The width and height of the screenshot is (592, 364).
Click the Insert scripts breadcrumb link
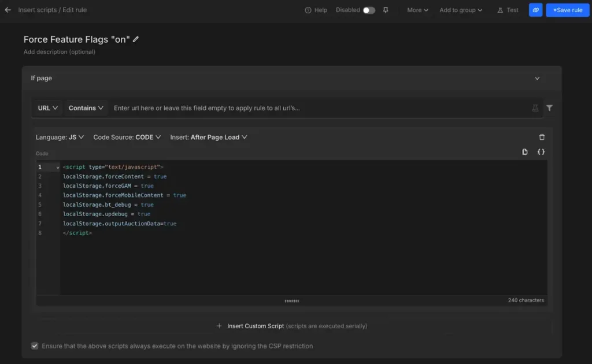[x=38, y=10]
